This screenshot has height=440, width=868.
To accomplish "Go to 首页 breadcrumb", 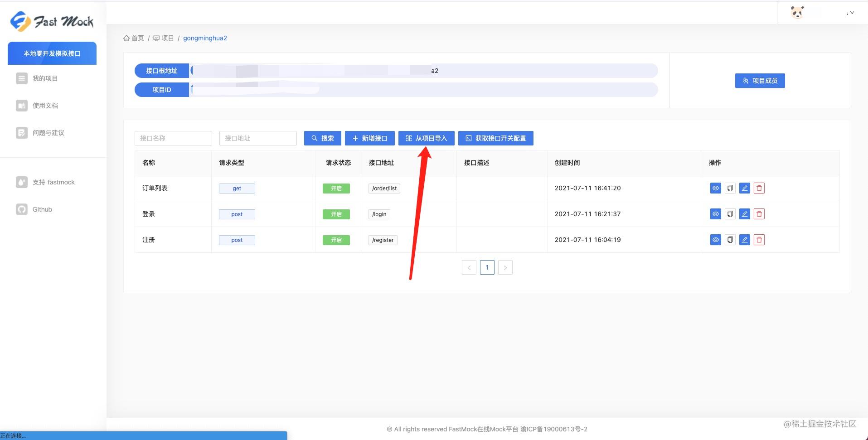I will (134, 38).
